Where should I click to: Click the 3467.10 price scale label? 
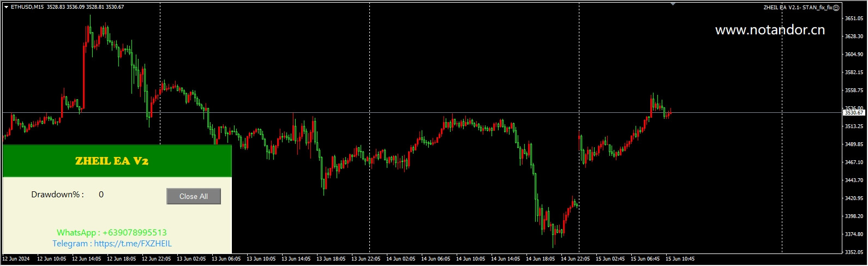pos(854,162)
